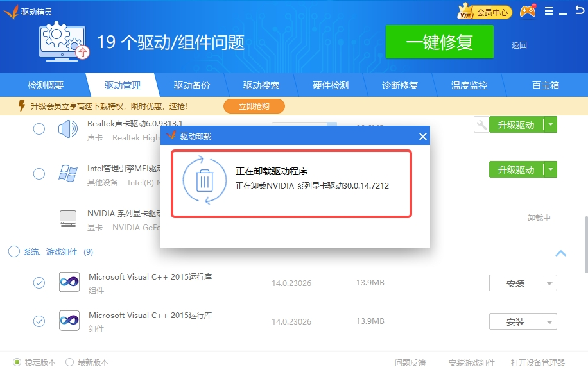
Task: Open the hamburger main menu icon
Action: coord(549,12)
